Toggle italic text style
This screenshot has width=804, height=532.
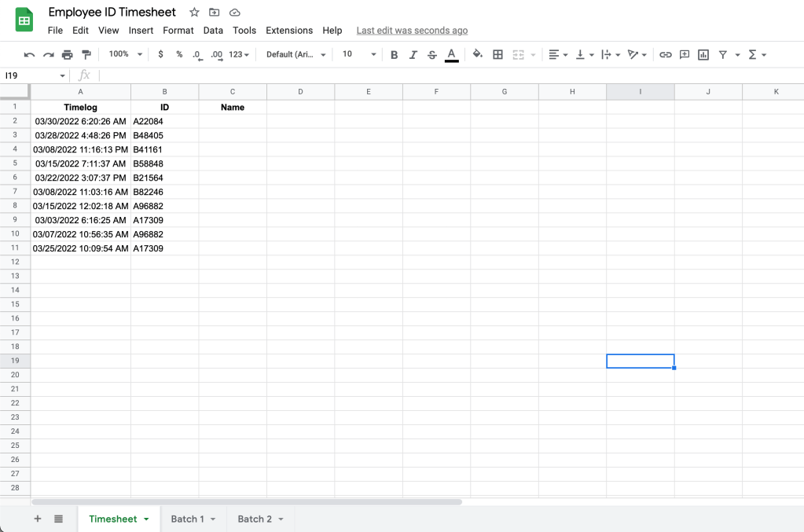[413, 54]
